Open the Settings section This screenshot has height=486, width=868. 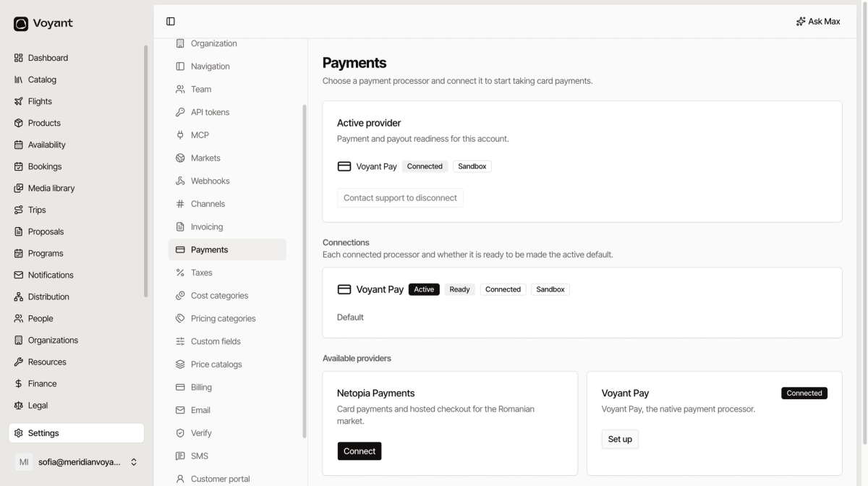[x=77, y=433]
